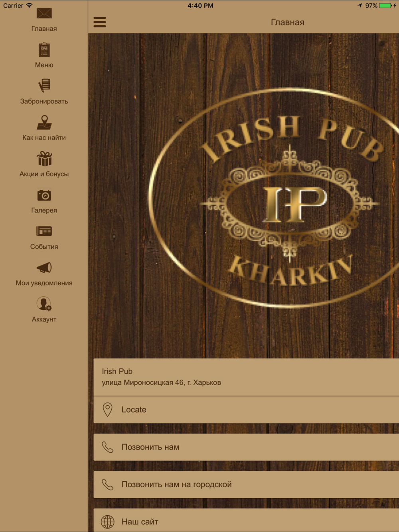Tap Позвонить нам на городской button
The width and height of the screenshot is (399, 532).
click(246, 485)
